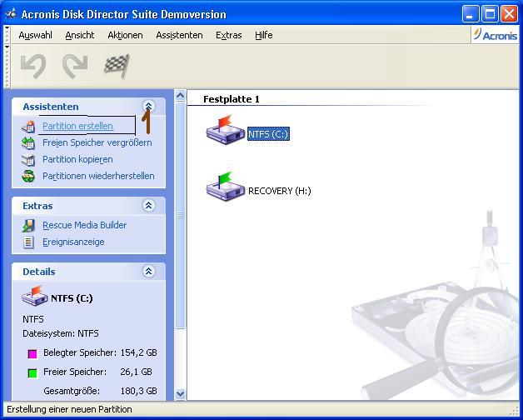Click the Rescue Media Builder icon
Screen dimensions: 523x420
coord(28,225)
